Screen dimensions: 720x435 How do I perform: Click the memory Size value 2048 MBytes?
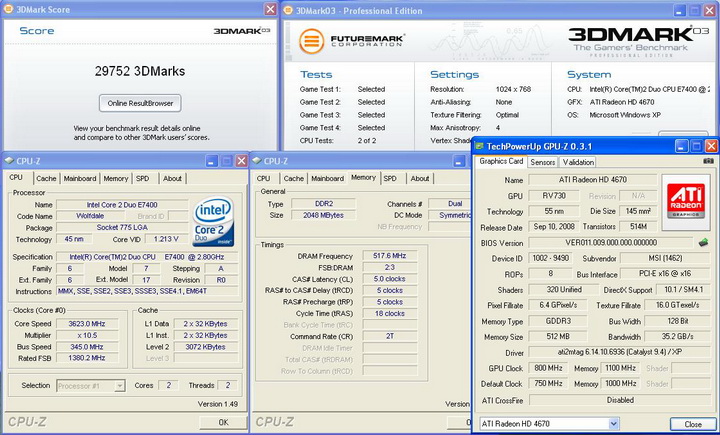click(323, 215)
